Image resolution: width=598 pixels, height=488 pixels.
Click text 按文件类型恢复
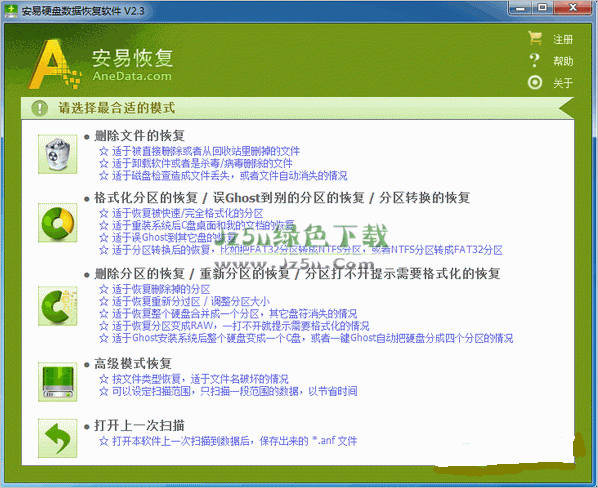pyautogui.click(x=146, y=379)
